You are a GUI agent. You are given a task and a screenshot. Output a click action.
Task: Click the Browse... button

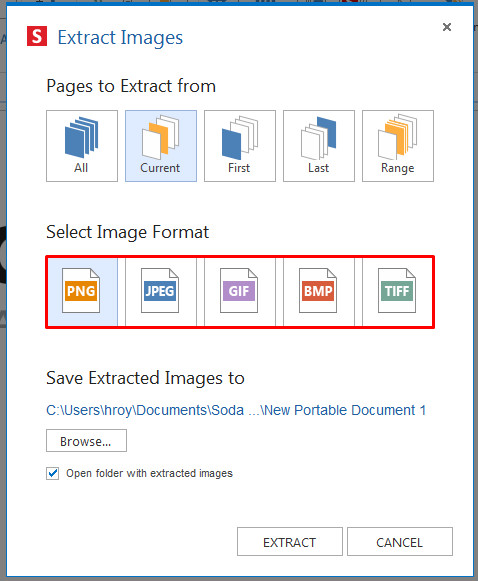86,441
